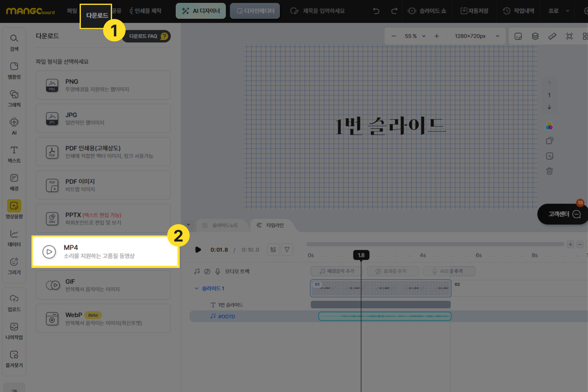Click the slide color palette swatch

(x=549, y=126)
